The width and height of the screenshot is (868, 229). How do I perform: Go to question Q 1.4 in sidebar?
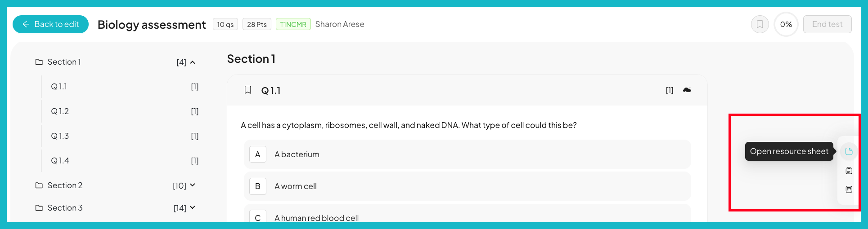coord(125,161)
